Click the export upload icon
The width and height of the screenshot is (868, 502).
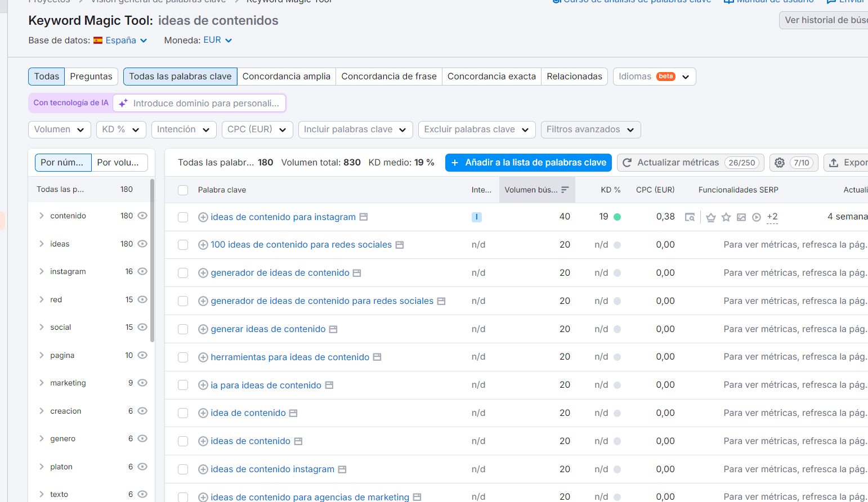834,163
